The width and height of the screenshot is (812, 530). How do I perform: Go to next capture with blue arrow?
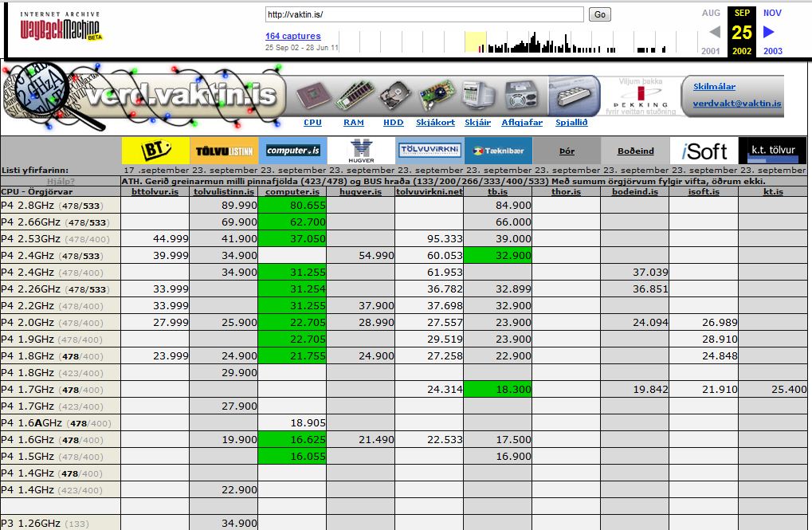coord(769,32)
